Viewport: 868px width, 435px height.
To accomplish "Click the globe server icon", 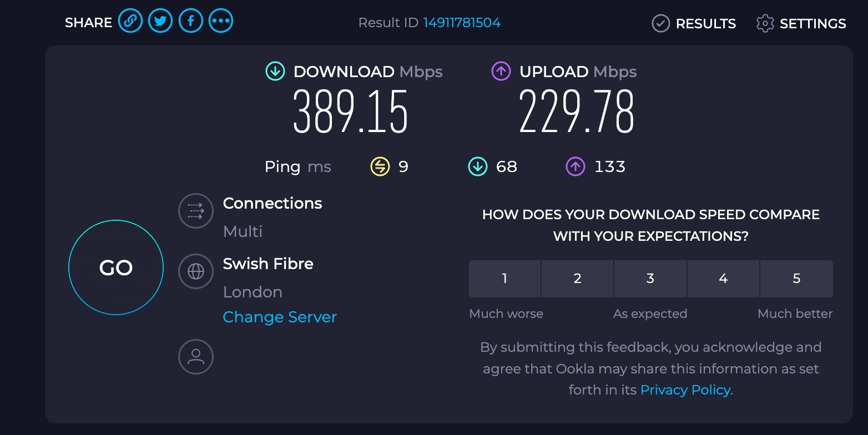I will pos(196,271).
